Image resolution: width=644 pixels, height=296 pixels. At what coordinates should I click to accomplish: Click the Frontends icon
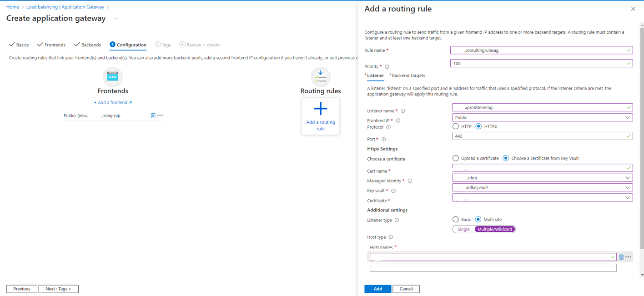[x=113, y=76]
